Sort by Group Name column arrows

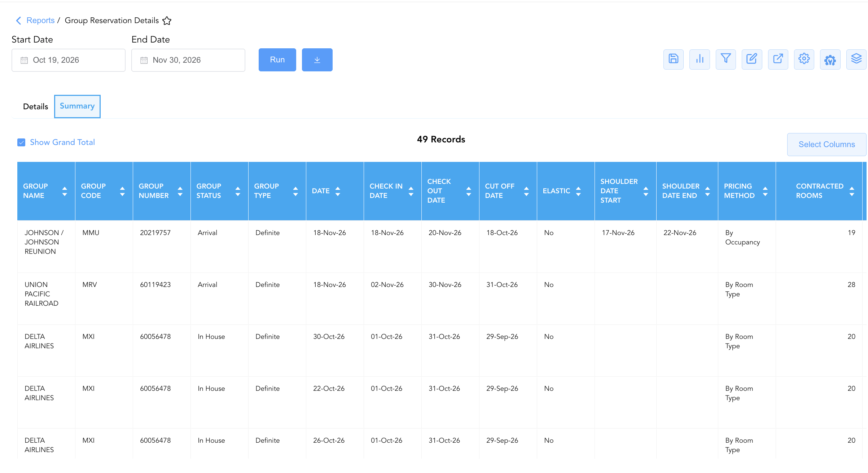65,191
